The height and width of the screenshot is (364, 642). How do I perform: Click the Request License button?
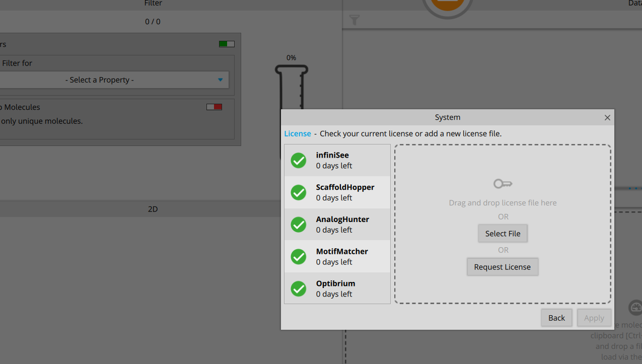(503, 267)
